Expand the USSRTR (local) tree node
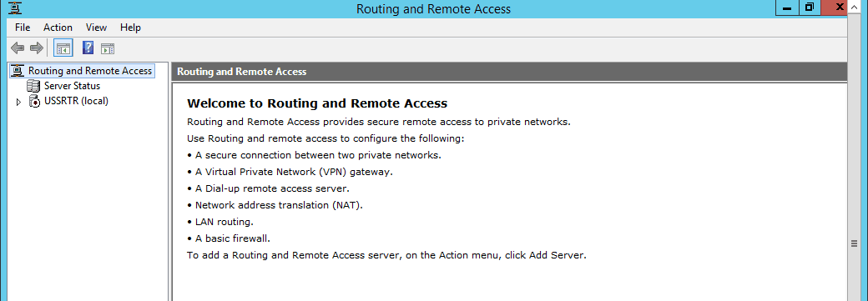 (x=18, y=102)
